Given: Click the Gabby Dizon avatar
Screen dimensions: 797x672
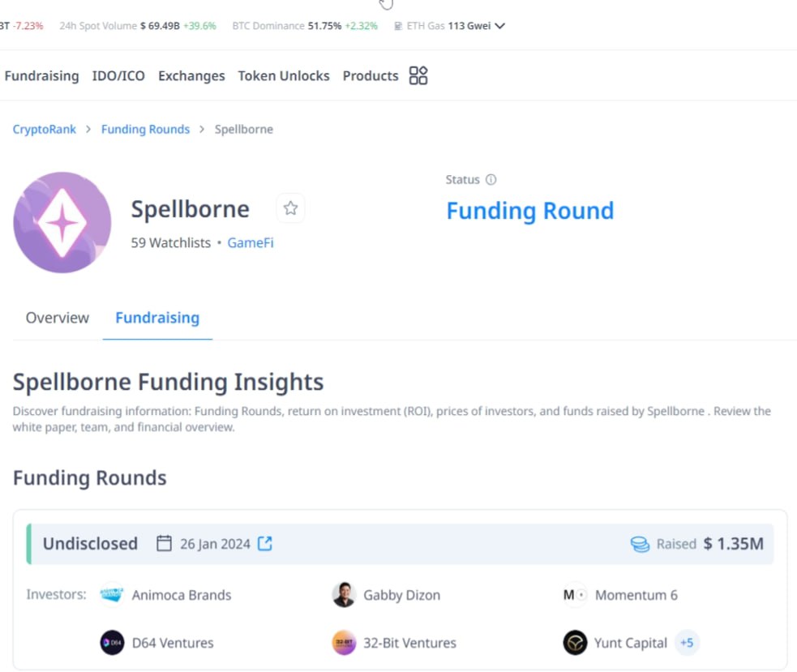Looking at the screenshot, I should [344, 594].
